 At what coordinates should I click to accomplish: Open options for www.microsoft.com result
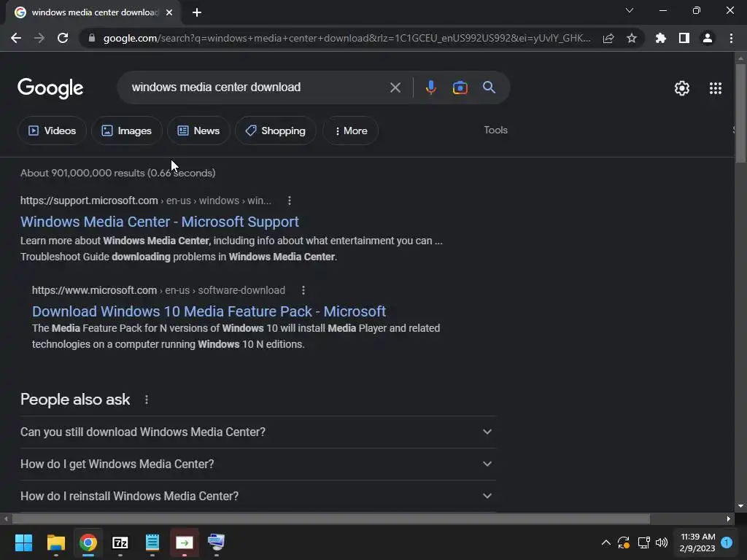click(303, 290)
